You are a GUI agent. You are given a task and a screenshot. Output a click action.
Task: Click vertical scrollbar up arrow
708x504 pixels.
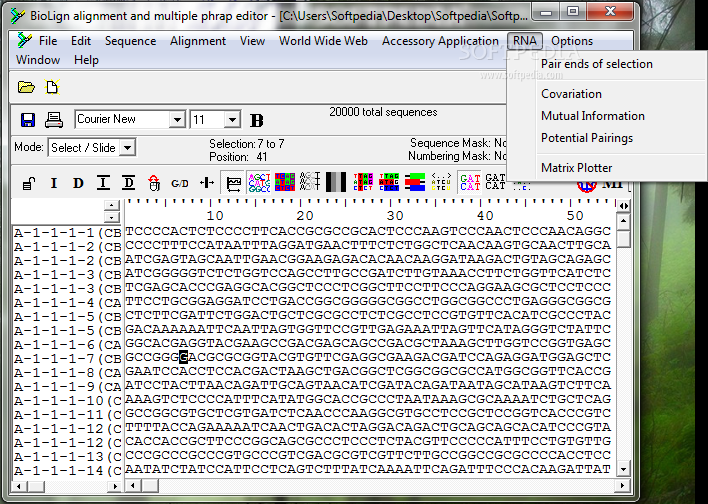click(623, 221)
